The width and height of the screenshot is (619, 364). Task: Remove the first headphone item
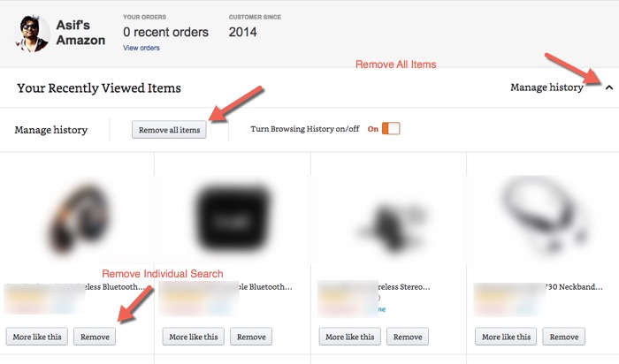(x=95, y=337)
